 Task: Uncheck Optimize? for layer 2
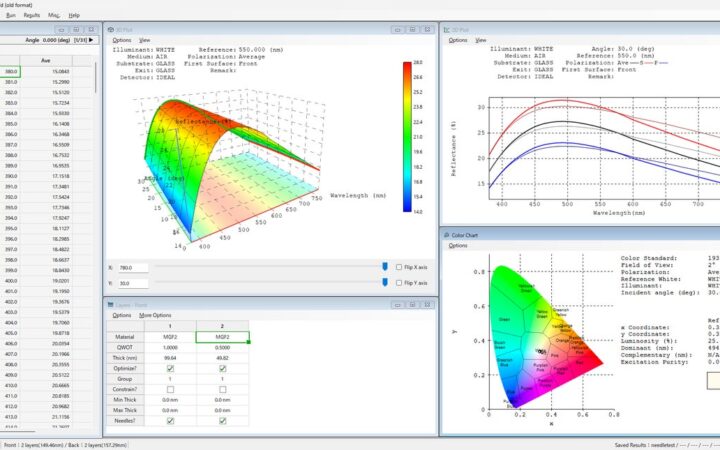coord(223,368)
